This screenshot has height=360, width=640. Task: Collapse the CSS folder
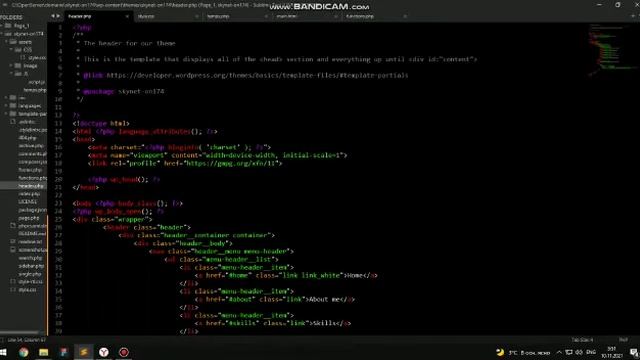(11, 49)
